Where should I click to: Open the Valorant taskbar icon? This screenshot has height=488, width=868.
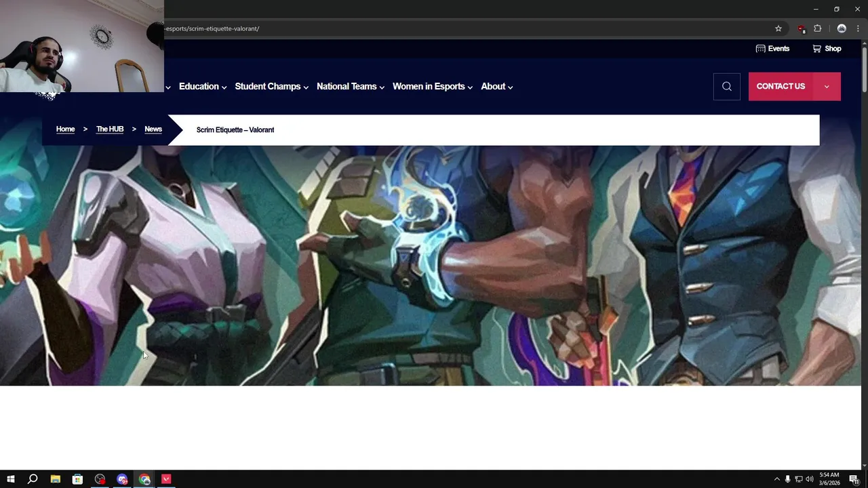coord(166,479)
